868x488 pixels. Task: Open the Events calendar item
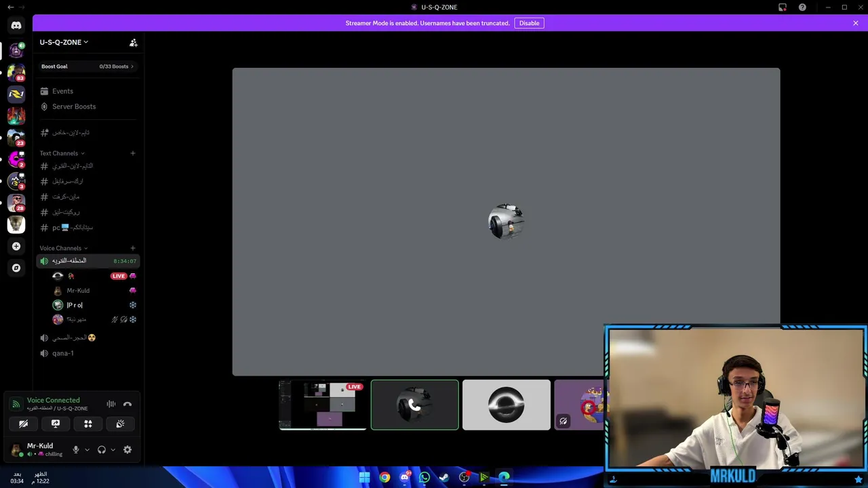pyautogui.click(x=87, y=91)
